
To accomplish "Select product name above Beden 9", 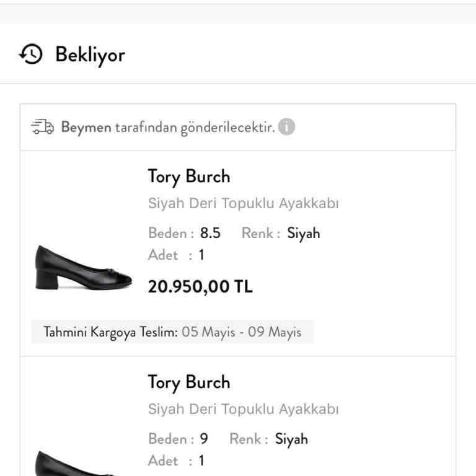I will pos(243,409).
